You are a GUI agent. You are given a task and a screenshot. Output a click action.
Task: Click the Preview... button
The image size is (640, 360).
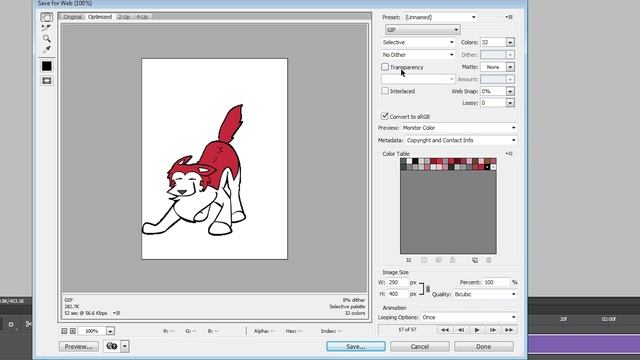[x=79, y=346]
